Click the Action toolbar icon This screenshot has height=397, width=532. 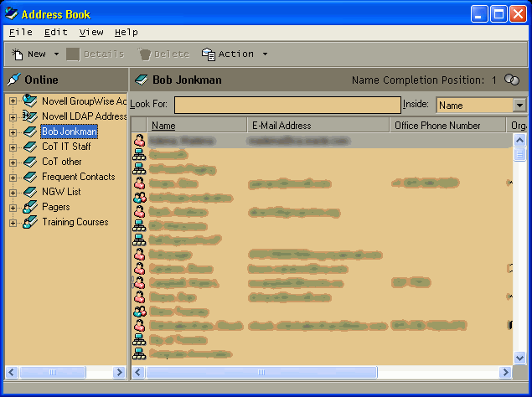209,54
